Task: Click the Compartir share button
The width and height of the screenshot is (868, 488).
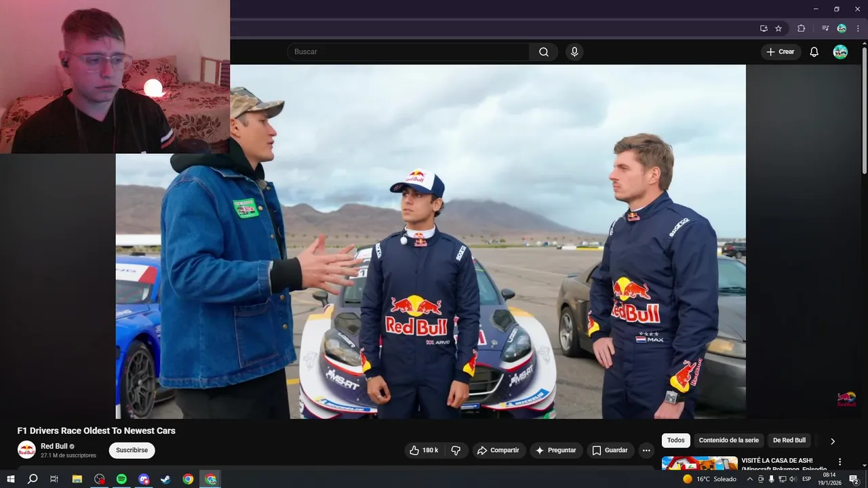Action: click(498, 450)
